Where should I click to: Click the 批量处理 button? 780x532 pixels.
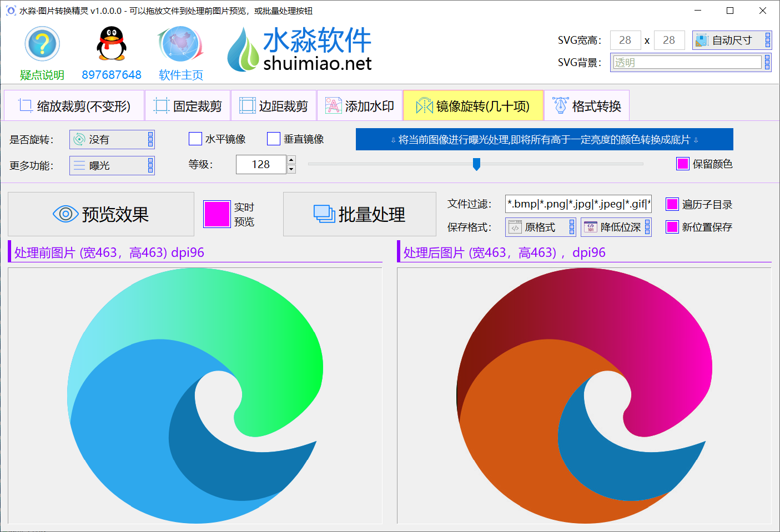tap(360, 214)
